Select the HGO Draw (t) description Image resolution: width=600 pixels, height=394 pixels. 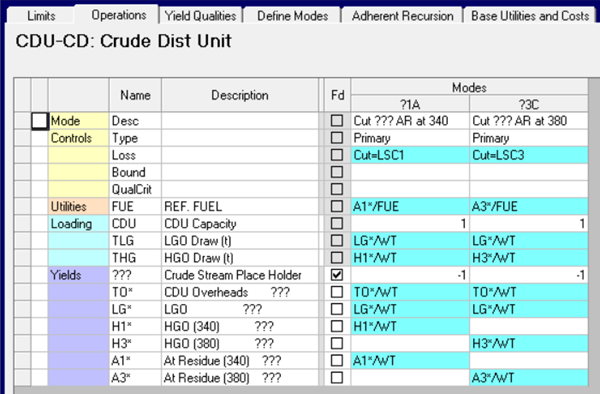pos(240,257)
